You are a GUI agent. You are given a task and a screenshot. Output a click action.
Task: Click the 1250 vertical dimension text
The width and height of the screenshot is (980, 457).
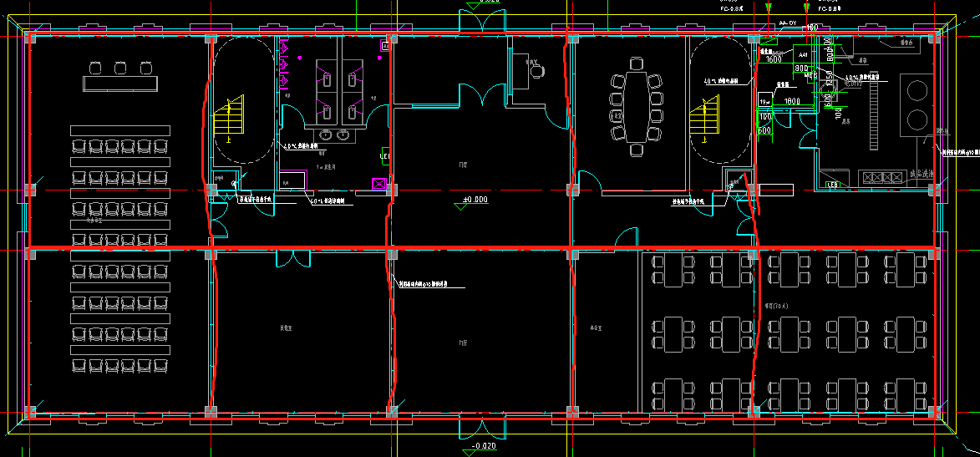tap(828, 78)
